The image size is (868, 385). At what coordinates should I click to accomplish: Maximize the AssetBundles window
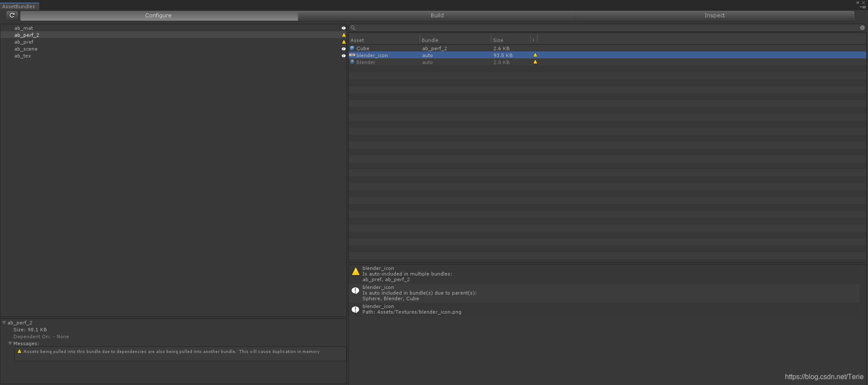click(858, 3)
